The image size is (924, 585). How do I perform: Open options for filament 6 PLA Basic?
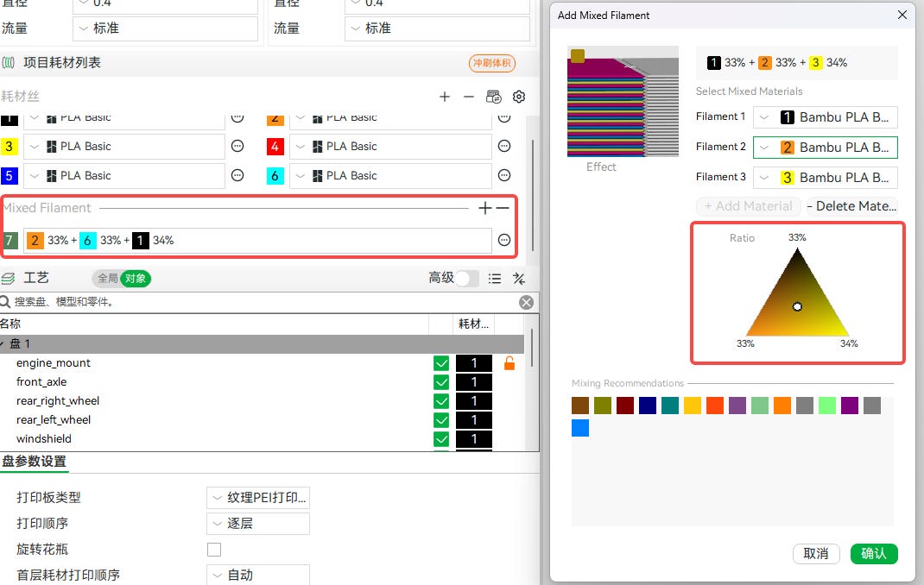tap(504, 175)
